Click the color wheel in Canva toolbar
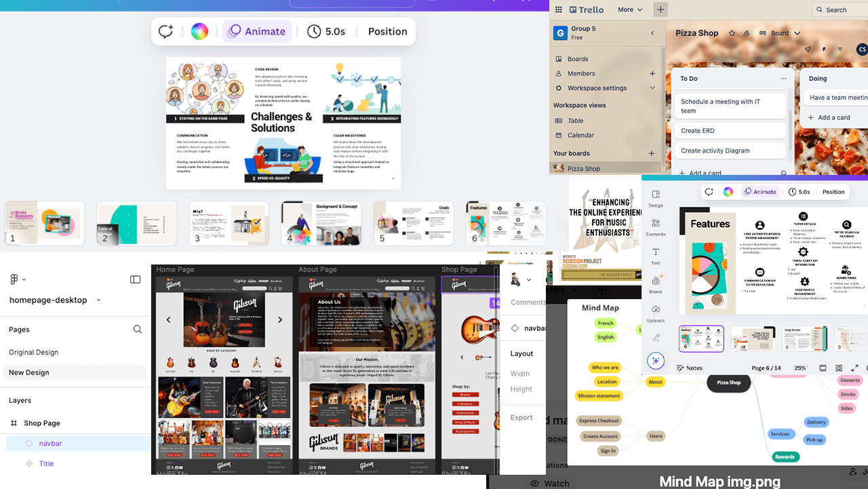Image resolution: width=868 pixels, height=489 pixels. click(x=728, y=191)
